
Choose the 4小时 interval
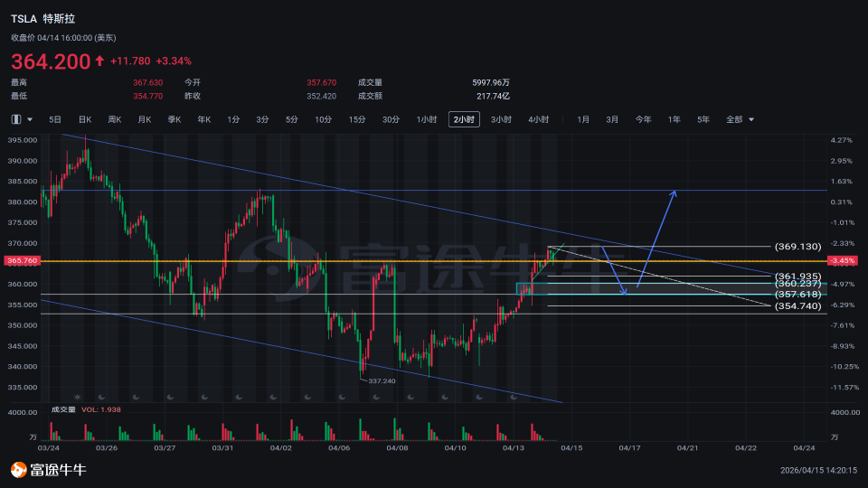click(x=538, y=119)
